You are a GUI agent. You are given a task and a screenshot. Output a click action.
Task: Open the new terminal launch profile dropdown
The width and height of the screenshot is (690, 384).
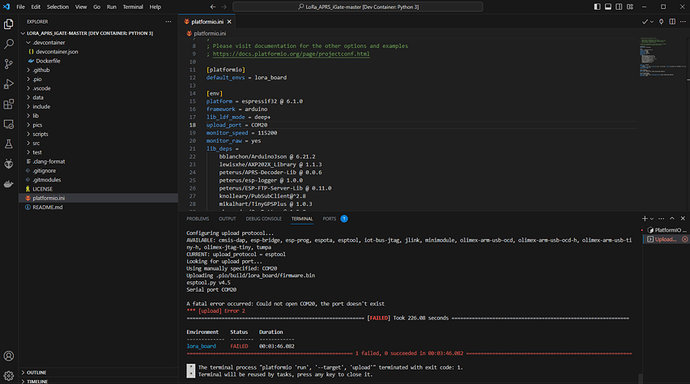click(652, 219)
